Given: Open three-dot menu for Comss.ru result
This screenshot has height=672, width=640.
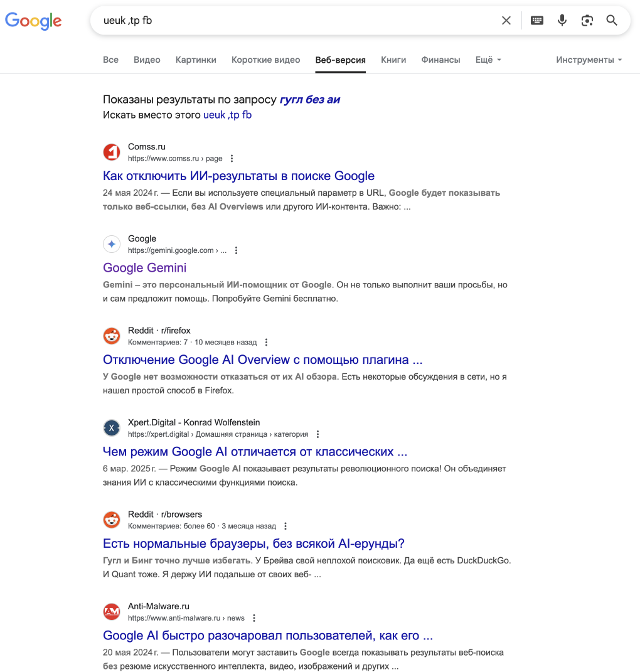Looking at the screenshot, I should 232,159.
